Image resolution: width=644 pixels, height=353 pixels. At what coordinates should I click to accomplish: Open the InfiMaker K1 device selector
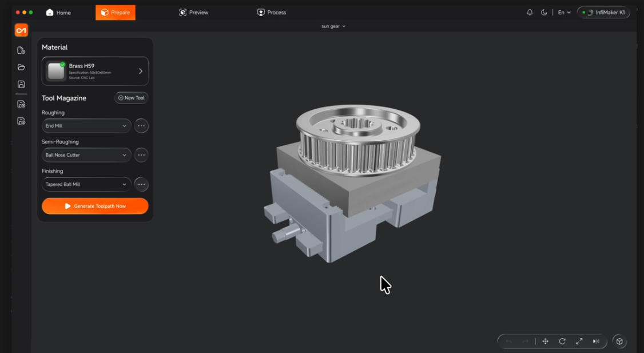pyautogui.click(x=603, y=13)
